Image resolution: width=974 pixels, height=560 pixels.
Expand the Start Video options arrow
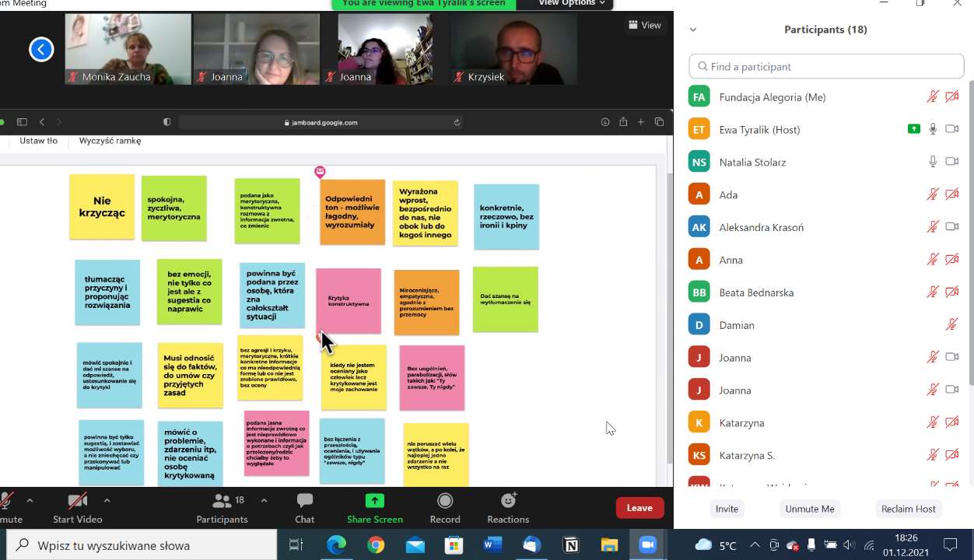coord(107,501)
